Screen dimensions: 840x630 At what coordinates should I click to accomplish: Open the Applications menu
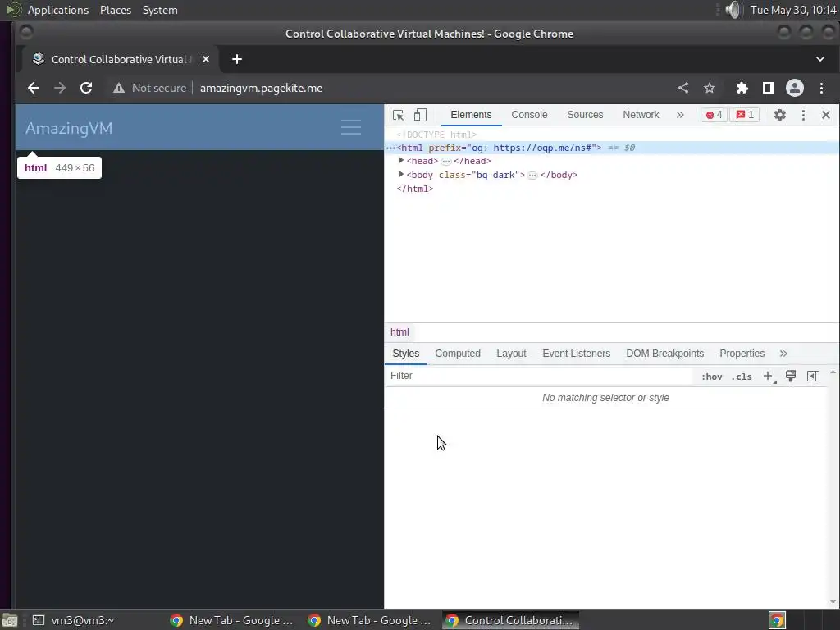(58, 10)
